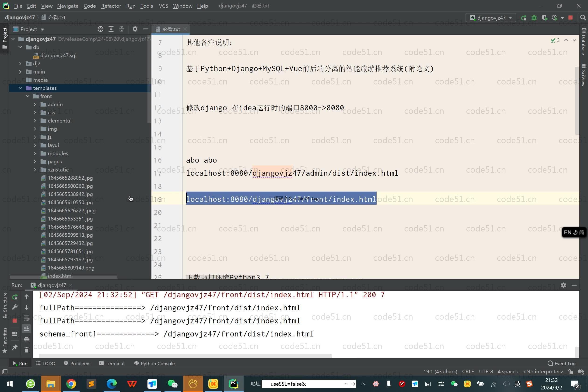Expand the admin folder under front
The image size is (588, 392).
[x=35, y=105]
